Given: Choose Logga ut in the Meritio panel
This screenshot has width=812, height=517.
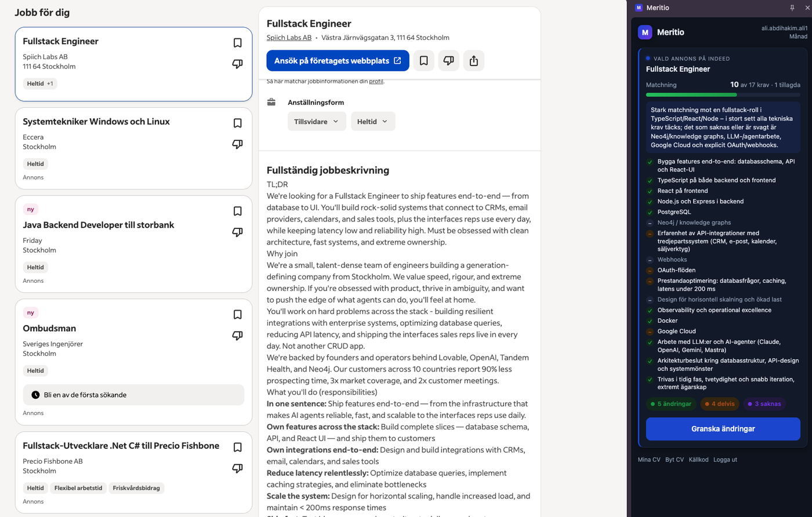Looking at the screenshot, I should tap(725, 460).
